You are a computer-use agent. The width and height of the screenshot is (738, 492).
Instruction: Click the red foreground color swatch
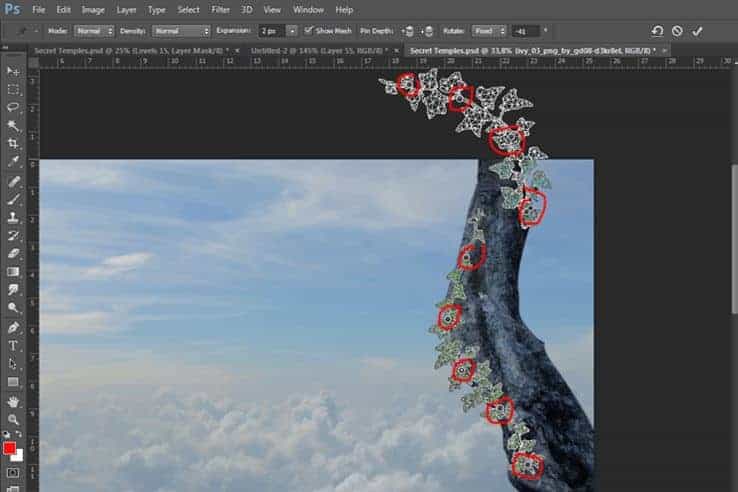(9, 448)
